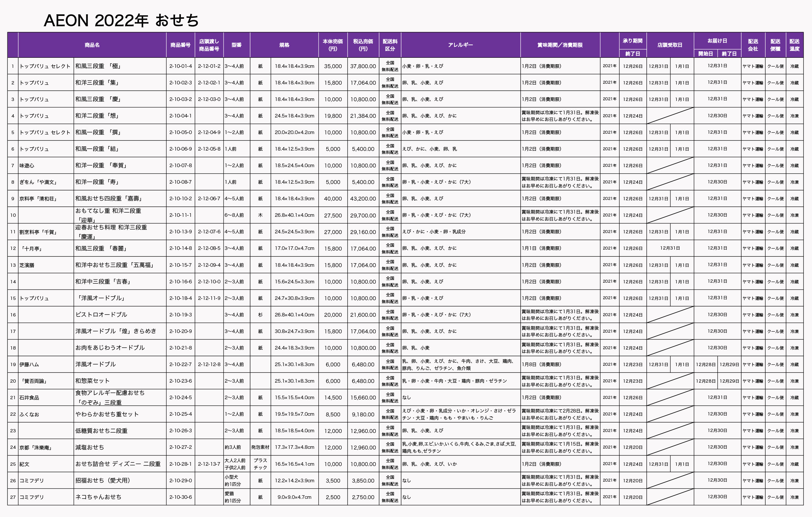Select the 本体売価(円) header cell

pyautogui.click(x=333, y=45)
